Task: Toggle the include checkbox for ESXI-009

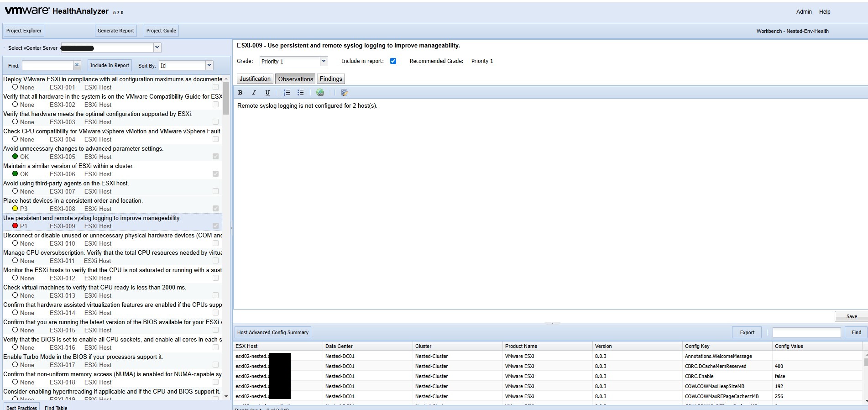Action: click(x=215, y=226)
